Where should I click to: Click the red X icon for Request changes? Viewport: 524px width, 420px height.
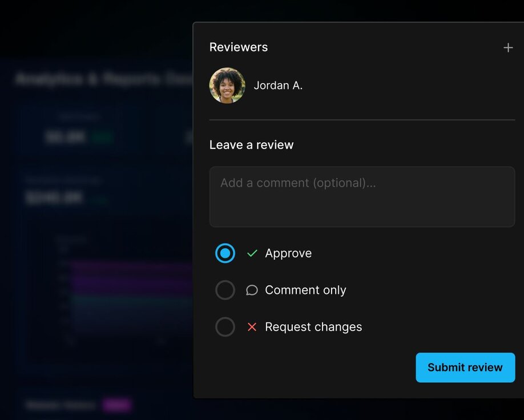[252, 327]
